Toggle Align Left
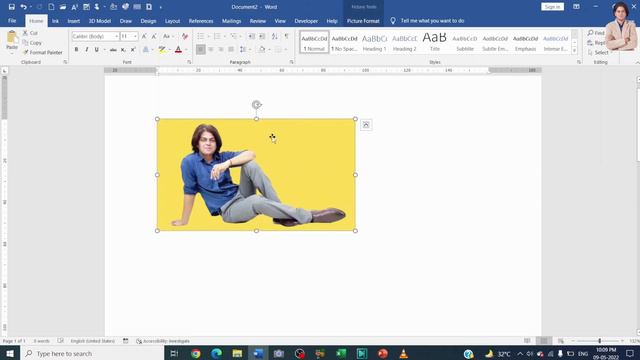Screen dimensions: 640x360 [201, 49]
